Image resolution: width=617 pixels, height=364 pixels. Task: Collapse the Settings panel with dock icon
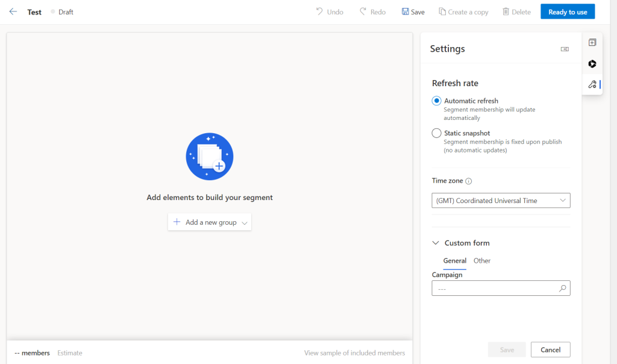click(x=565, y=49)
